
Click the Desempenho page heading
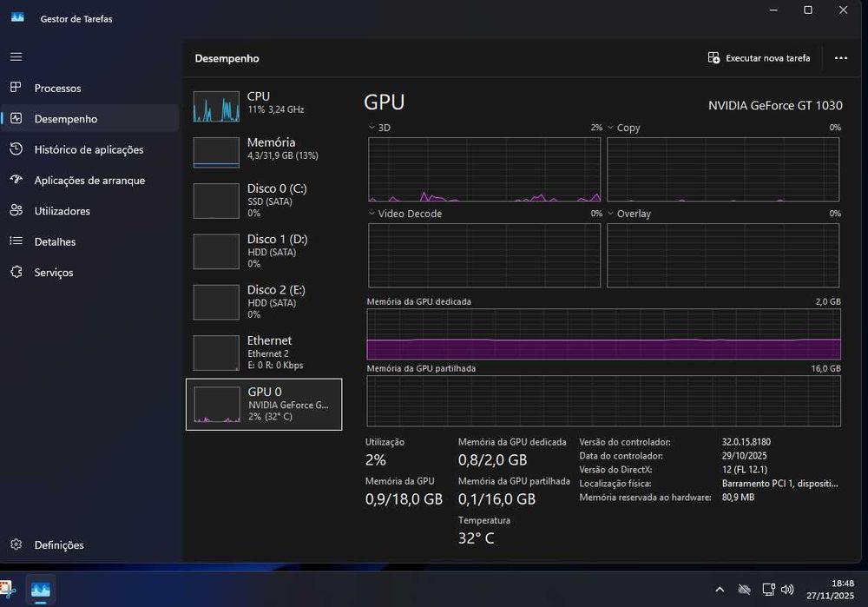click(x=227, y=58)
